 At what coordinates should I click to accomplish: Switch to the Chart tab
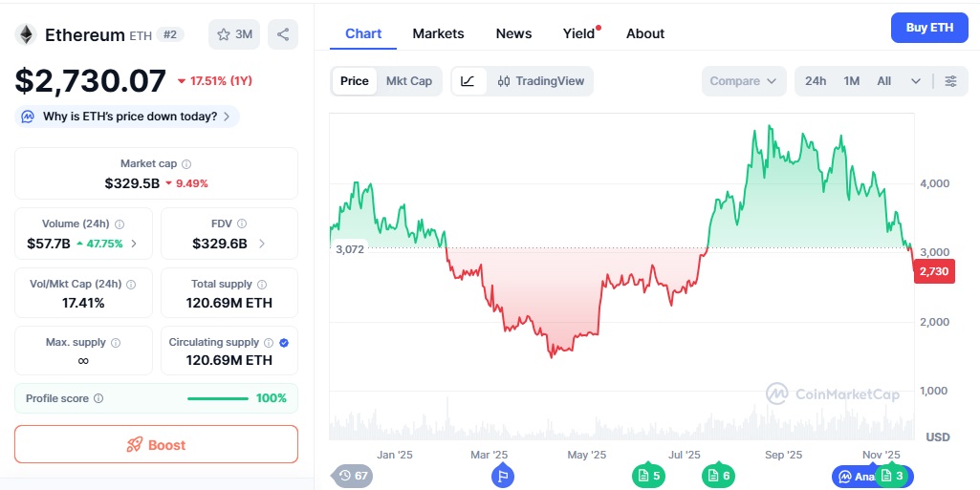(363, 33)
